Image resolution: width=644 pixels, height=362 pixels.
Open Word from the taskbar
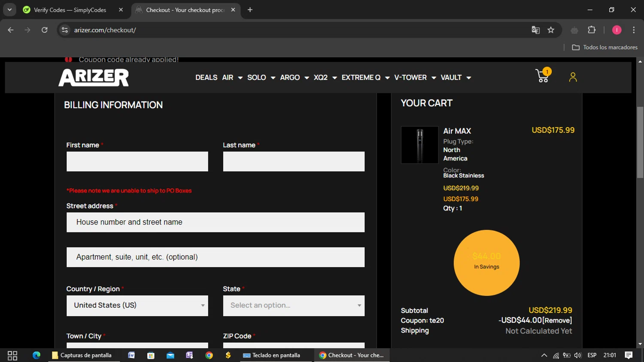click(131, 355)
